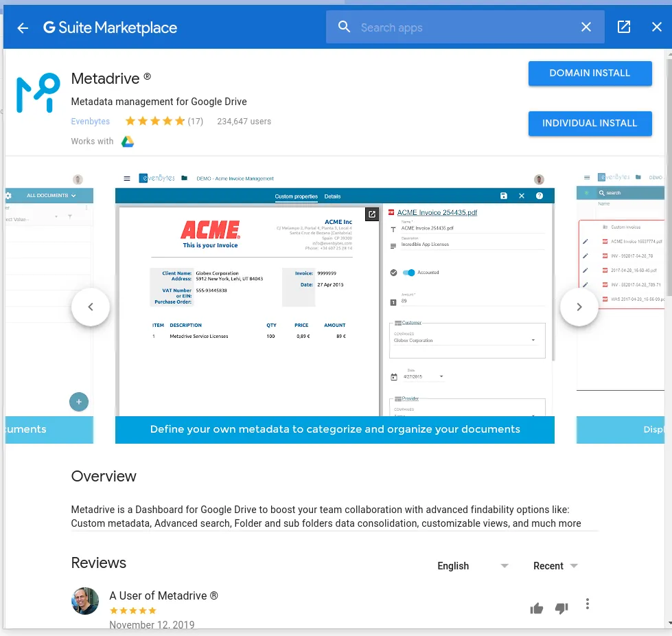Click the "November 12, 2019" review date
Screen dimensions: 672x636
(x=152, y=624)
